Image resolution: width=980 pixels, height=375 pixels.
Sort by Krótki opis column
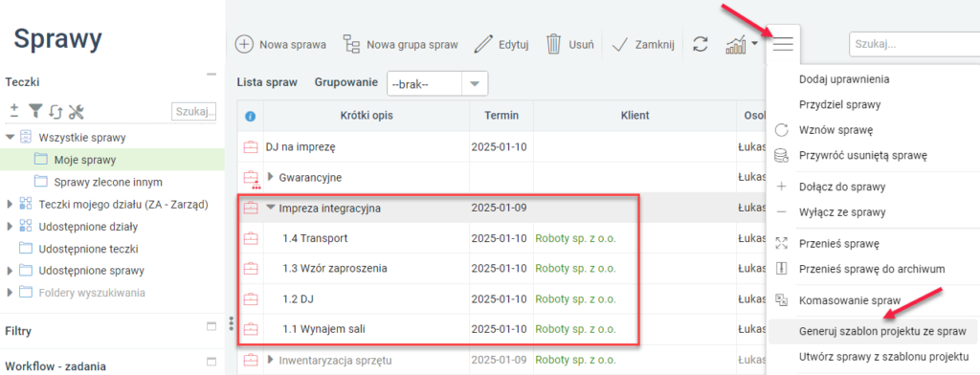(x=367, y=116)
